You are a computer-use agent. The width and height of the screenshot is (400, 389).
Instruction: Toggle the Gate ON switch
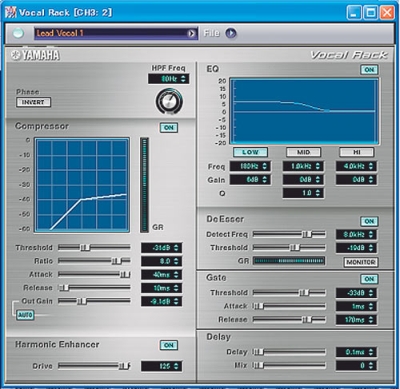pos(369,279)
